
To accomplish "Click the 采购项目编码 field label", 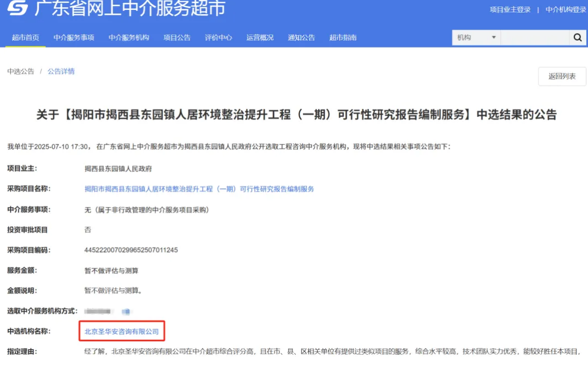I will coord(29,250).
